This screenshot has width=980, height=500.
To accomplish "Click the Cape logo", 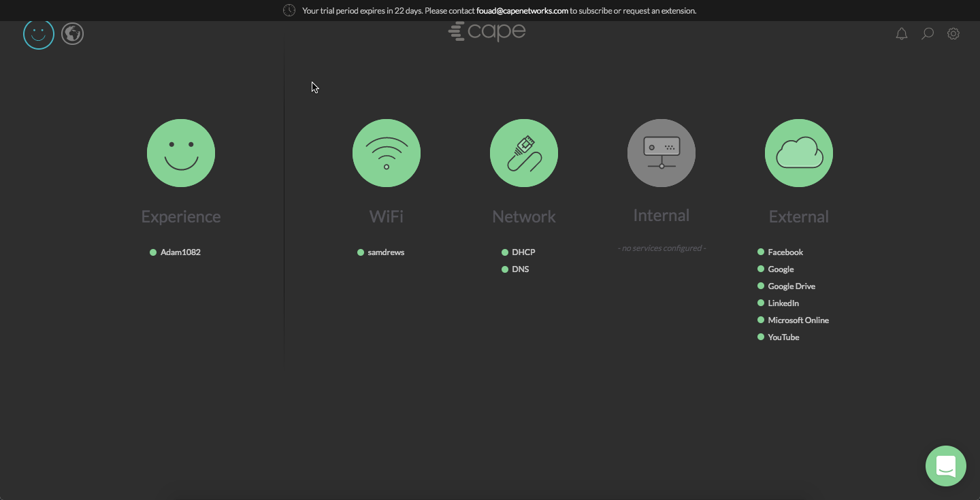I will (x=487, y=31).
